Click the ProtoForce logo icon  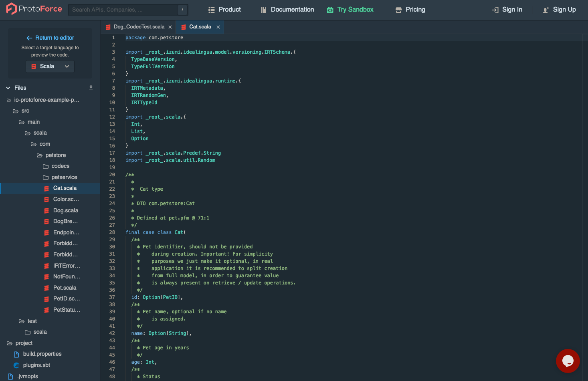click(12, 9)
